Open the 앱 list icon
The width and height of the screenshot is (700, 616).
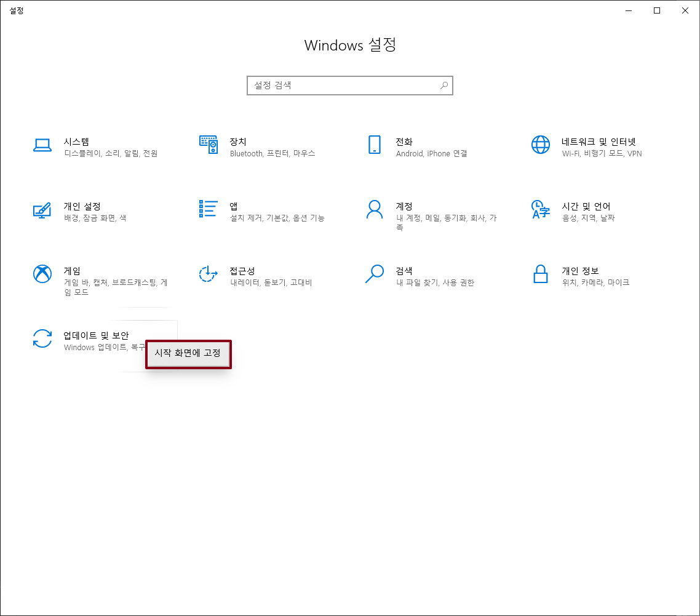(208, 209)
